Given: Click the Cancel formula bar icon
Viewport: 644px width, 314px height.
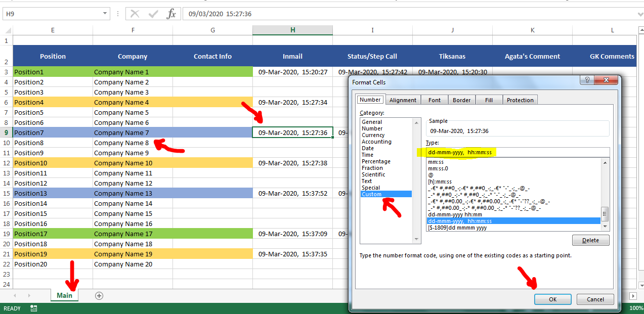Looking at the screenshot, I should click(x=135, y=14).
